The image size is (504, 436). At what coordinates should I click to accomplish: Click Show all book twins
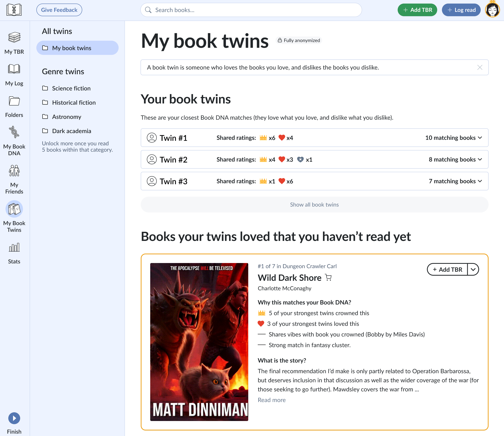pos(314,204)
